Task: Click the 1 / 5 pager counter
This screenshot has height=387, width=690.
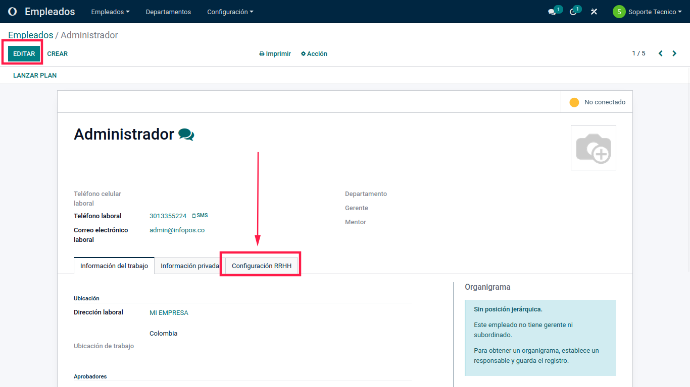Action: coord(639,53)
